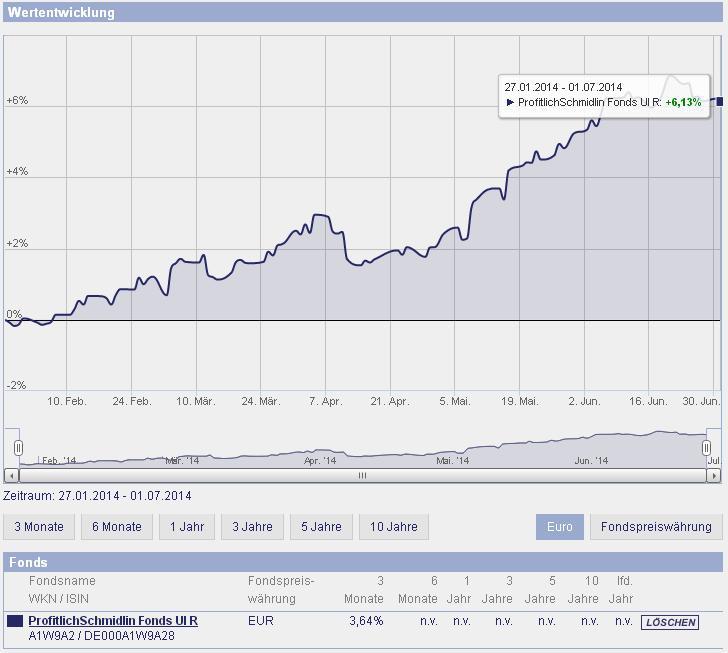Grab the left range handle of the navigator
728x653 pixels.
point(18,448)
